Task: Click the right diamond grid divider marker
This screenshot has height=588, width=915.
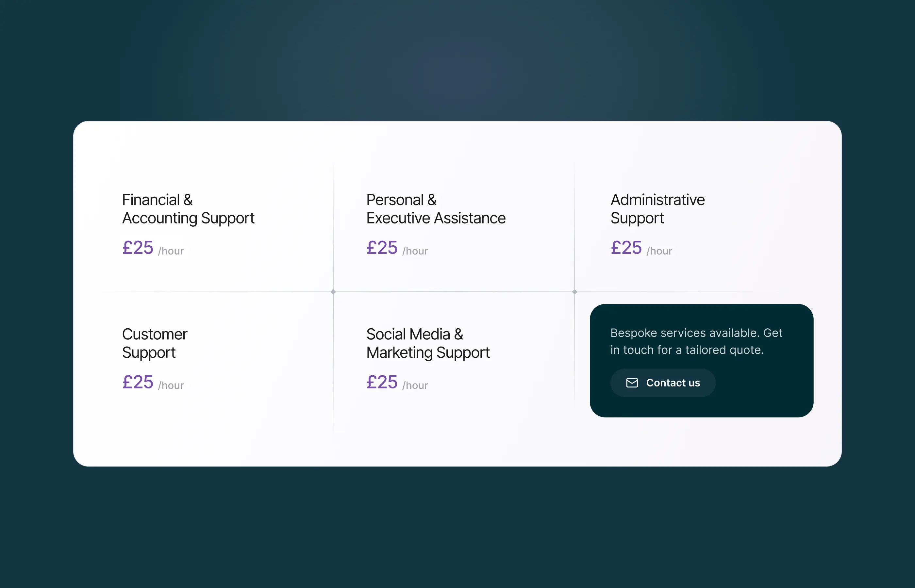Action: (x=574, y=292)
